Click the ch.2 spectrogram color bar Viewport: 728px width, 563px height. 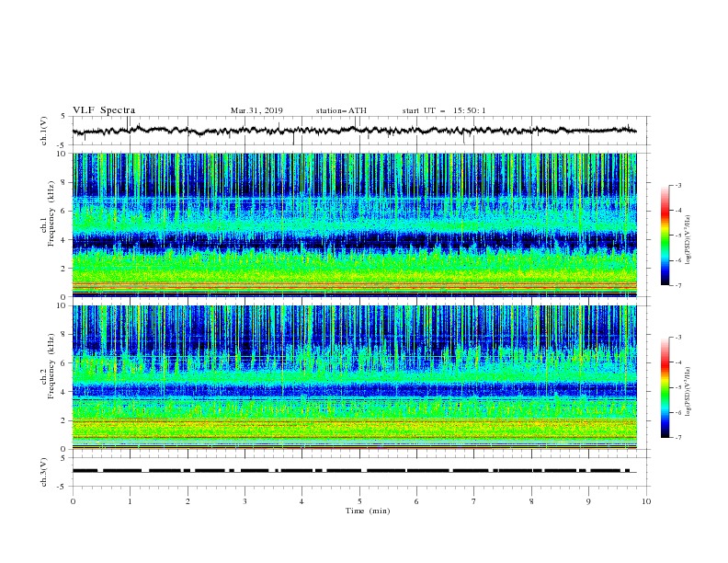click(665, 387)
